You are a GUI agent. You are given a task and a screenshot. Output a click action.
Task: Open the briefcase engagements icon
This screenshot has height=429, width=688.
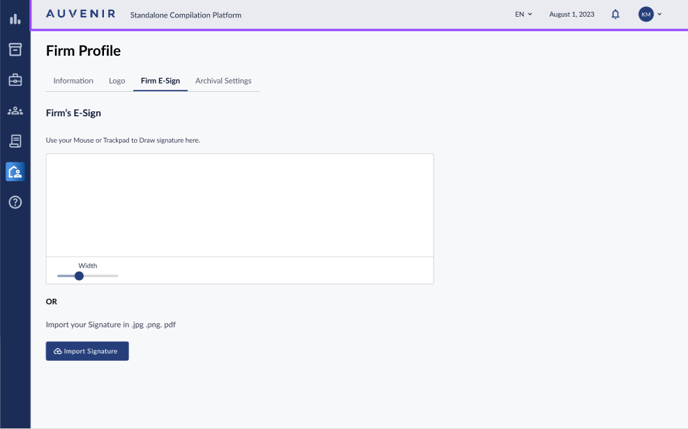[x=15, y=80]
